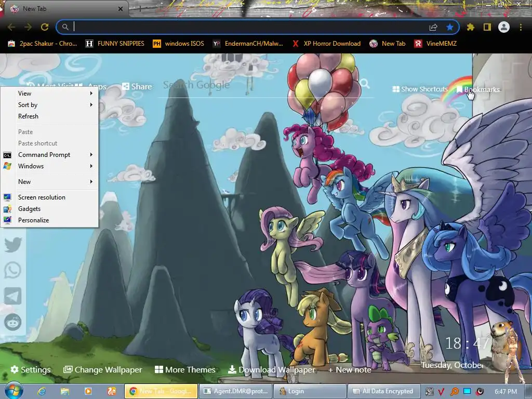Click the forward navigation arrow
This screenshot has height=399, width=532.
(x=28, y=27)
